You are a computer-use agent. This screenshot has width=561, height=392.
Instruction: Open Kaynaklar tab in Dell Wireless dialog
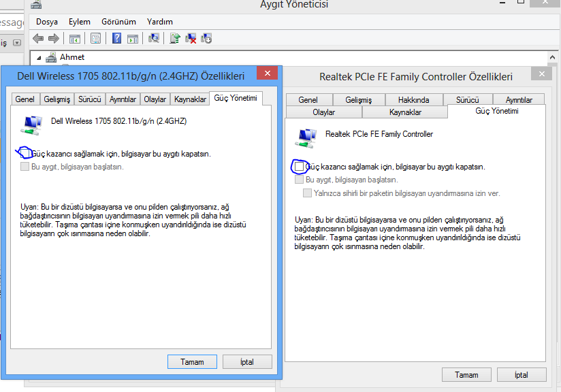190,99
